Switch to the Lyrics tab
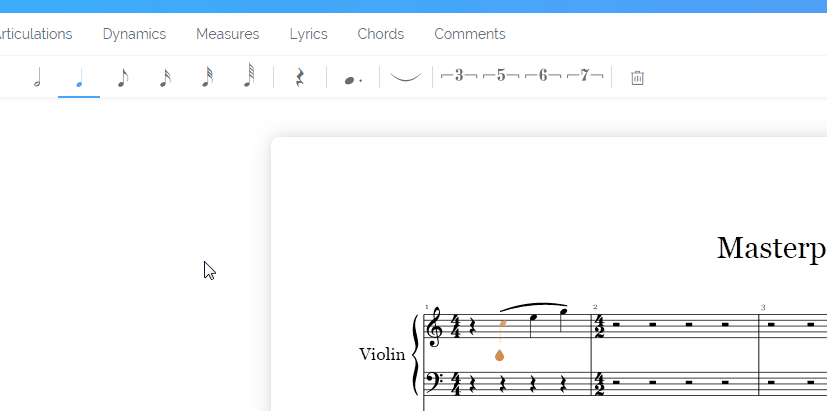The height and width of the screenshot is (411, 827). [x=309, y=34]
